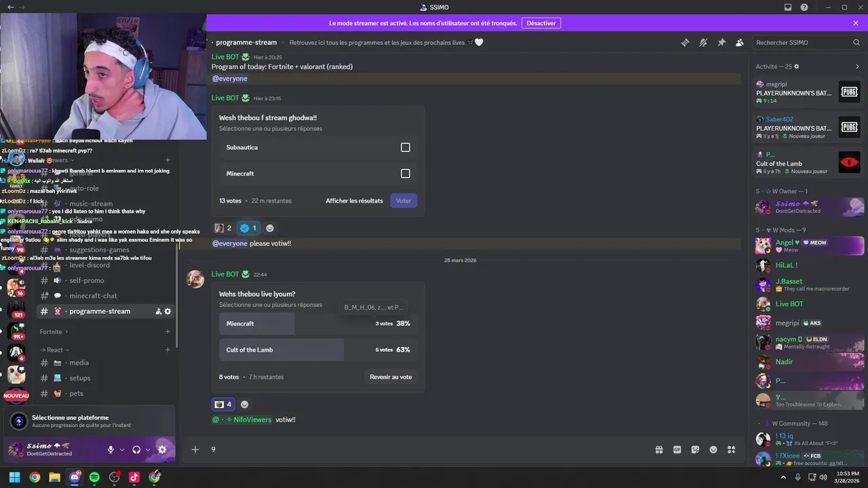Click the Windows Start button
Viewport: 868px width, 488px height.
[x=15, y=477]
